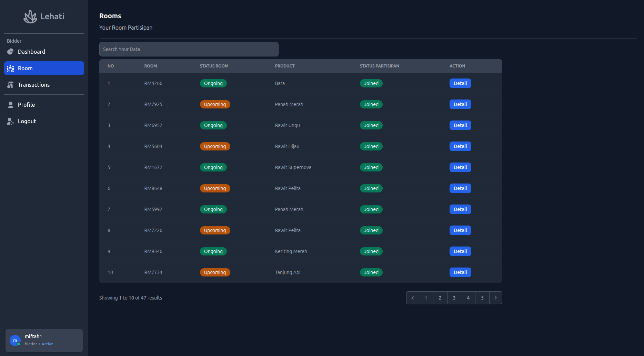
Task: Select page 5 in pagination
Action: point(482,298)
